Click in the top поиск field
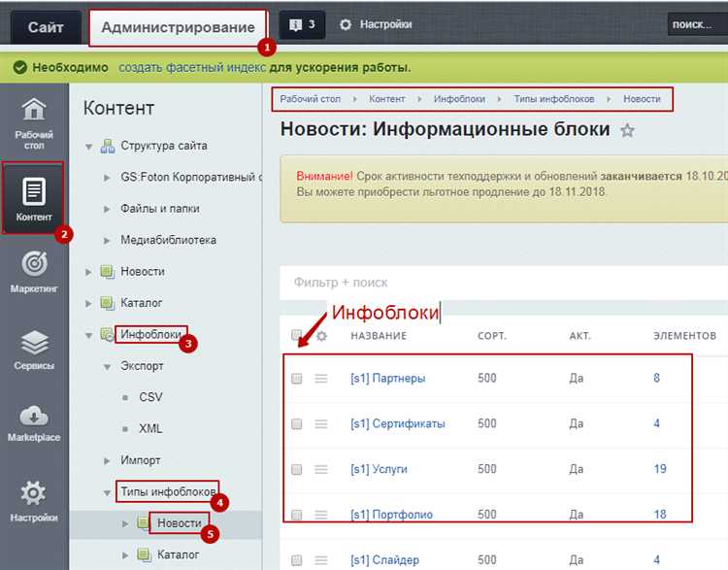Viewport: 728px width, 570px height. coord(697,24)
